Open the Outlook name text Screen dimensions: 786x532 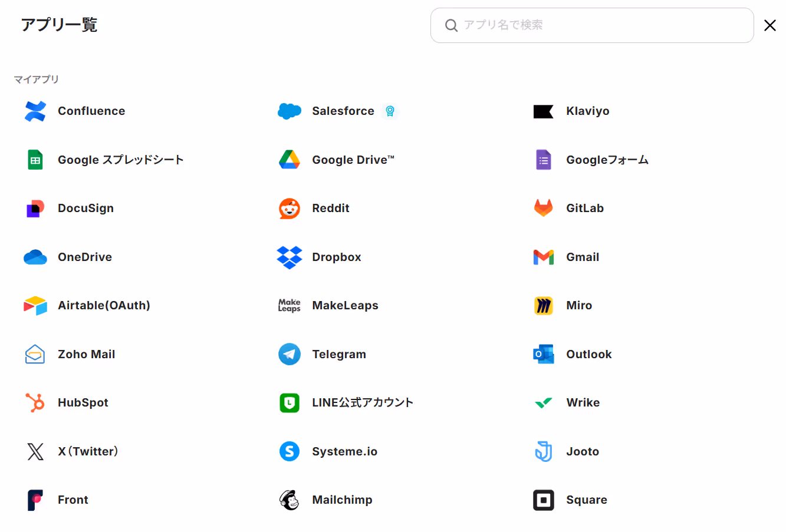tap(589, 354)
